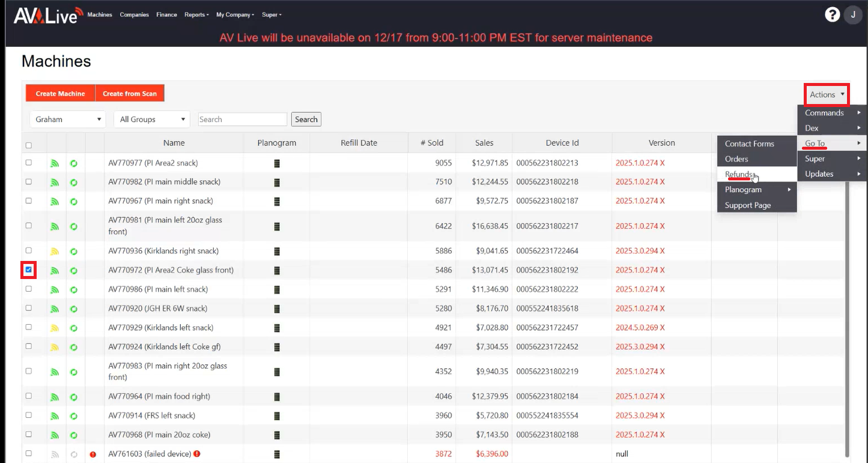868x463 pixels.
Task: Expand the All Groups dropdown
Action: pyautogui.click(x=151, y=119)
